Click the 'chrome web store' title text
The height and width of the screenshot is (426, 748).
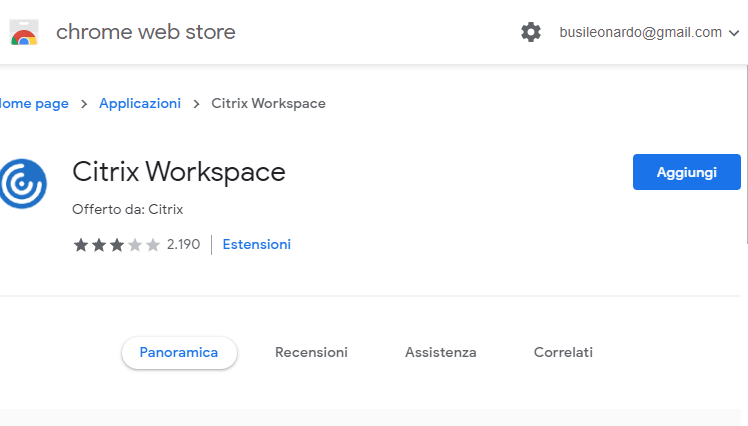click(x=145, y=32)
